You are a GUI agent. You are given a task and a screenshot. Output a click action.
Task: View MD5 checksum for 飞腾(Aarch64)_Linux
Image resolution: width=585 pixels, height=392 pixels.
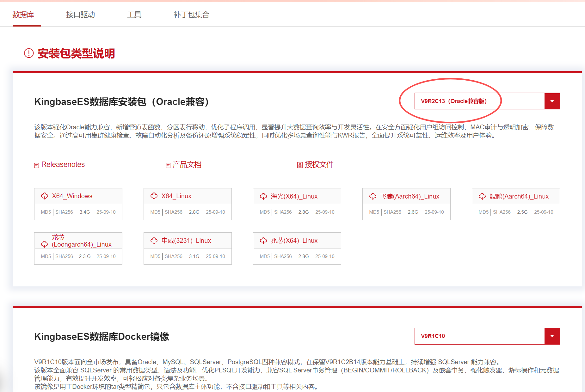(x=374, y=212)
